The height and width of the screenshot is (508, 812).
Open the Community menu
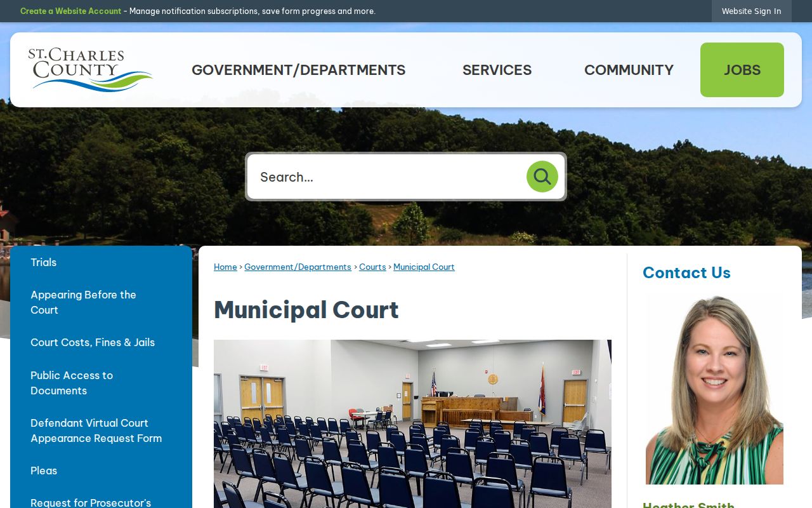tap(629, 70)
